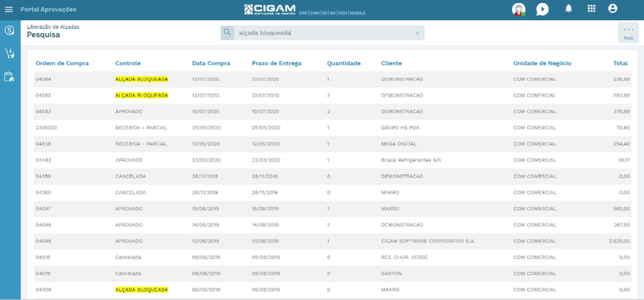Click total value 70,90
644x300 pixels.
pos(623,128)
